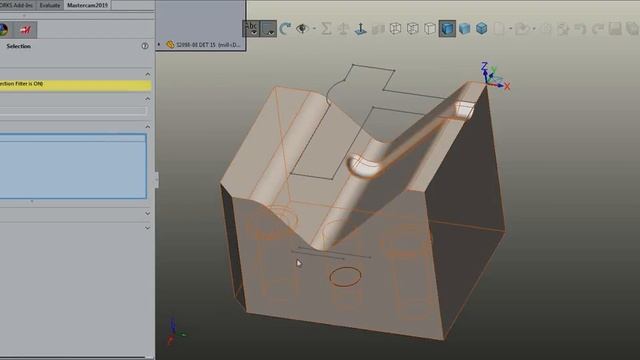Switch to the Mastercam2019 tab
The height and width of the screenshot is (360, 640).
click(x=87, y=5)
